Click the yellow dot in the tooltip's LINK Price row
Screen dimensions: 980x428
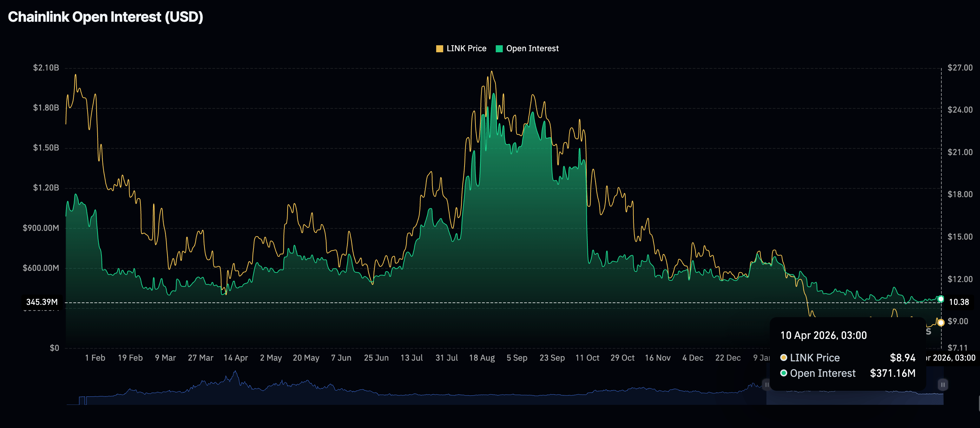click(x=783, y=358)
